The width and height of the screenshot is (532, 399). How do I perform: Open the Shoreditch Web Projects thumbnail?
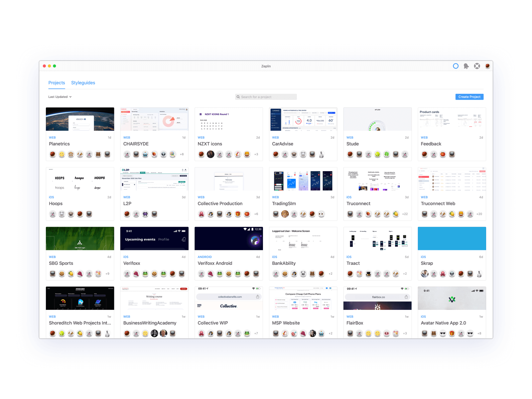tap(80, 298)
